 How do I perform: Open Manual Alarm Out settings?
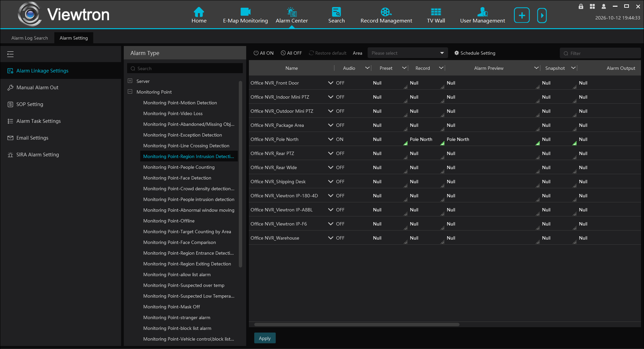[x=60, y=88]
